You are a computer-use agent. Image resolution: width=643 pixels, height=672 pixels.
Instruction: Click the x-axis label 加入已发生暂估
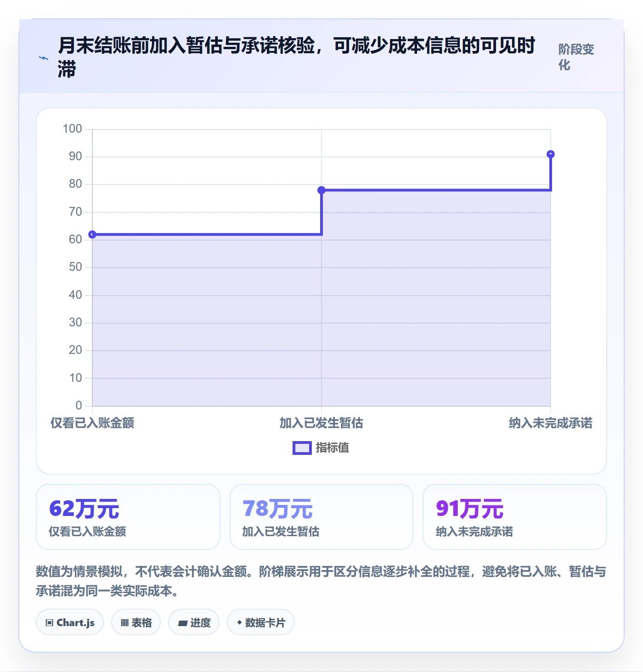[321, 423]
